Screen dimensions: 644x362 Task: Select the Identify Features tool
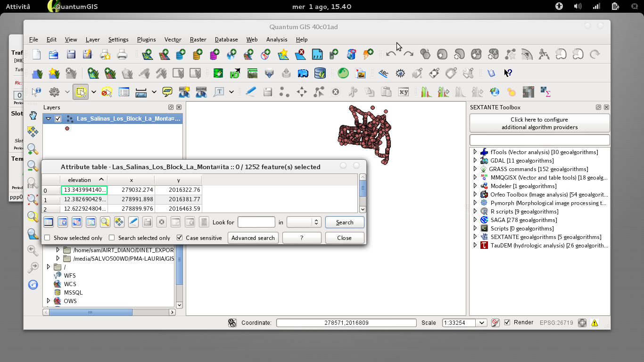[x=36, y=92]
